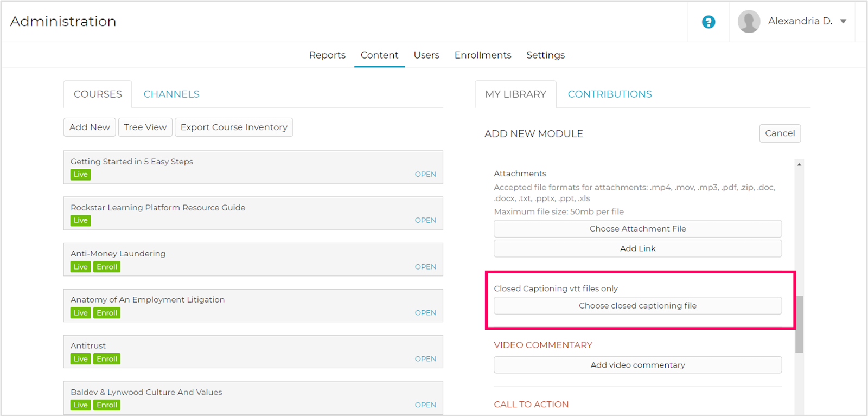Viewport: 868px width, 417px height.
Task: Click Enroll badge on Anatomy of An Employment Litigation
Action: (107, 313)
